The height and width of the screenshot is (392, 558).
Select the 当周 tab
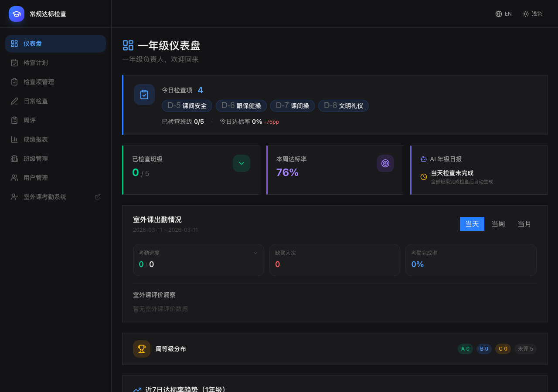click(x=498, y=224)
